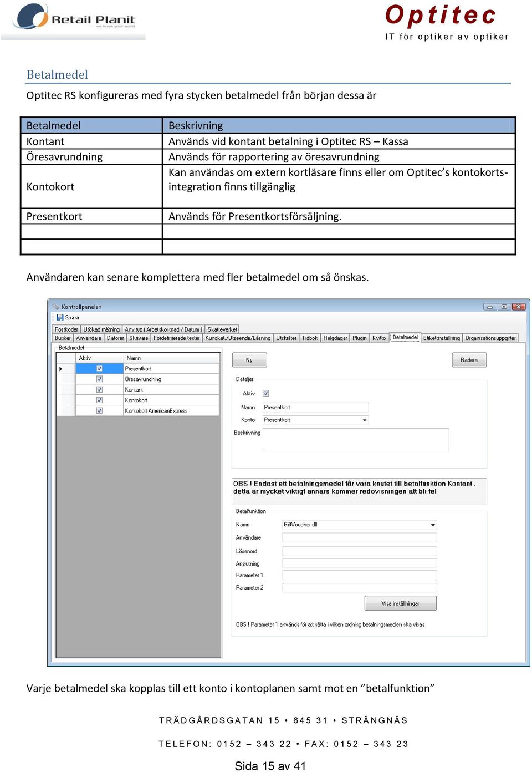Click the row selector arrow beside Presentkort

pos(60,369)
